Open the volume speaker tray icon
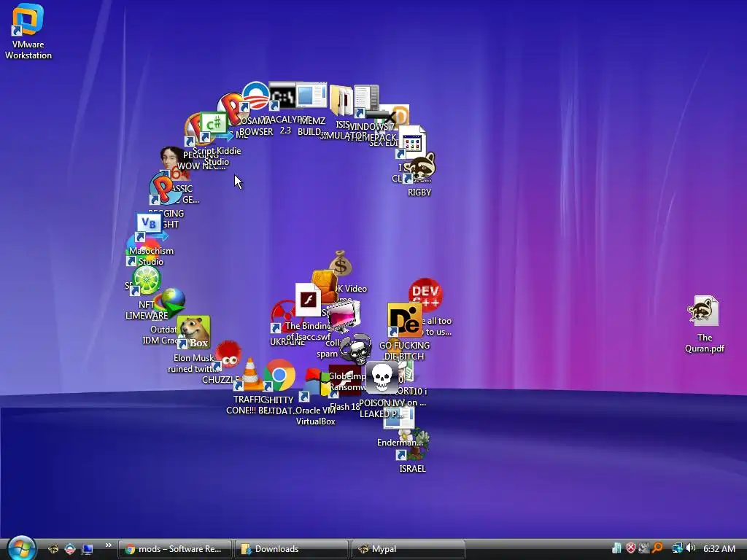 (x=690, y=548)
